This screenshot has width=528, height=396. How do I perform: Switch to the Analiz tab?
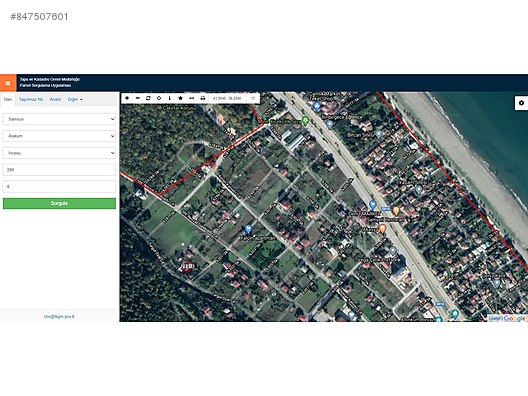(56, 99)
